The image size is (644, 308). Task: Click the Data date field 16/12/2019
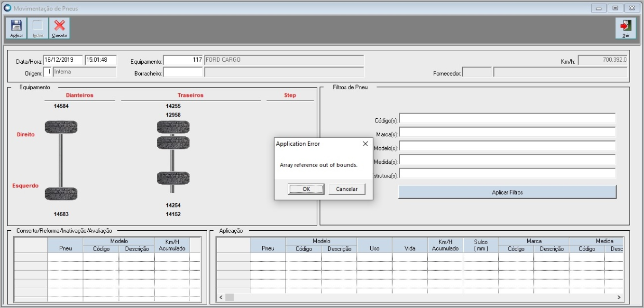(x=63, y=60)
